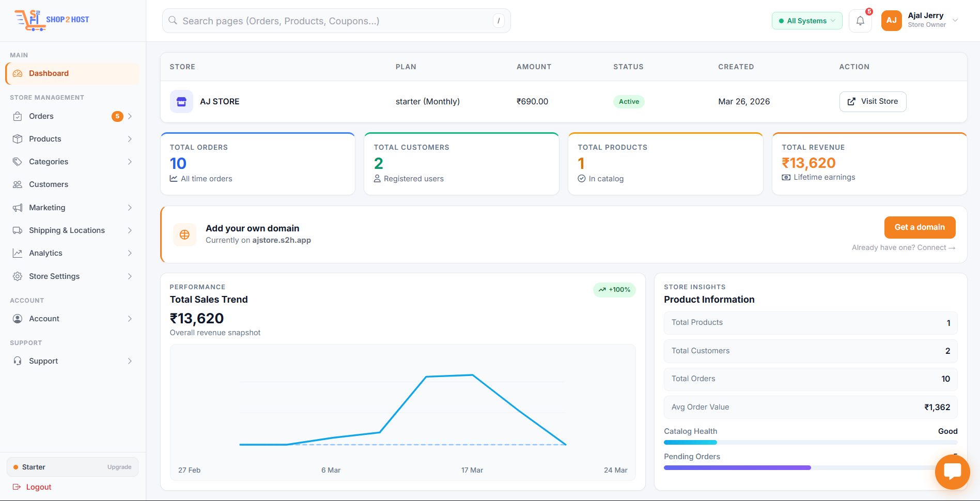Screen dimensions: 980x501
Task: Expand the Marketing section chevron
Action: pyautogui.click(x=130, y=208)
